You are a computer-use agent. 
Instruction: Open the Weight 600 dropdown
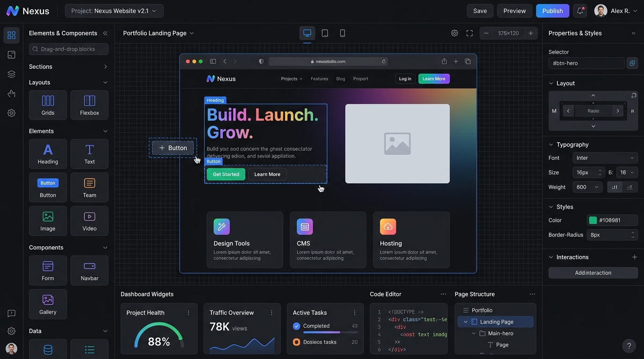588,187
